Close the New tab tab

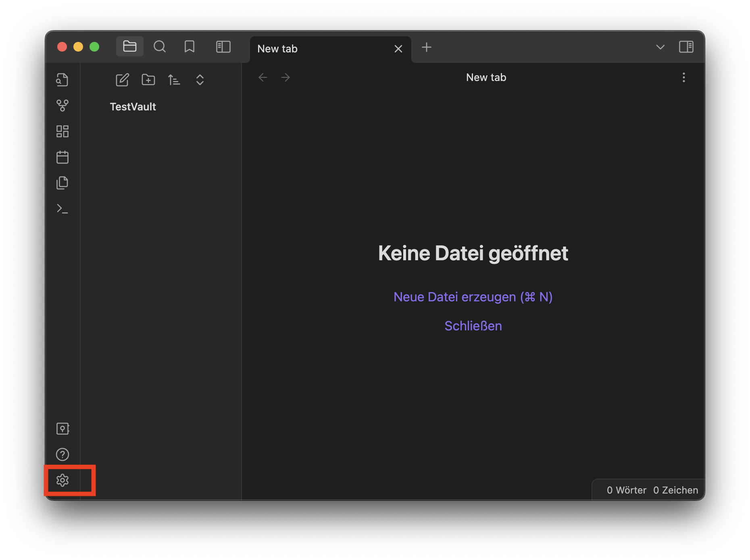pos(398,49)
